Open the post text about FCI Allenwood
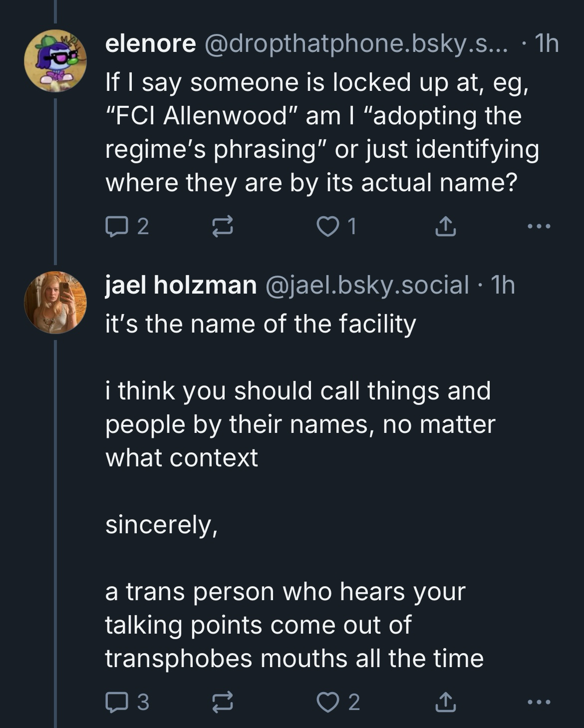Image resolution: width=584 pixels, height=728 pixels. pos(319,132)
